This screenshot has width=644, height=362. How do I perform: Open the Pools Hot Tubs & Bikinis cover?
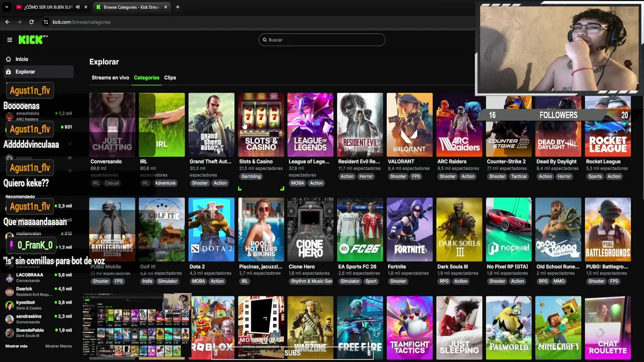pyautogui.click(x=261, y=229)
